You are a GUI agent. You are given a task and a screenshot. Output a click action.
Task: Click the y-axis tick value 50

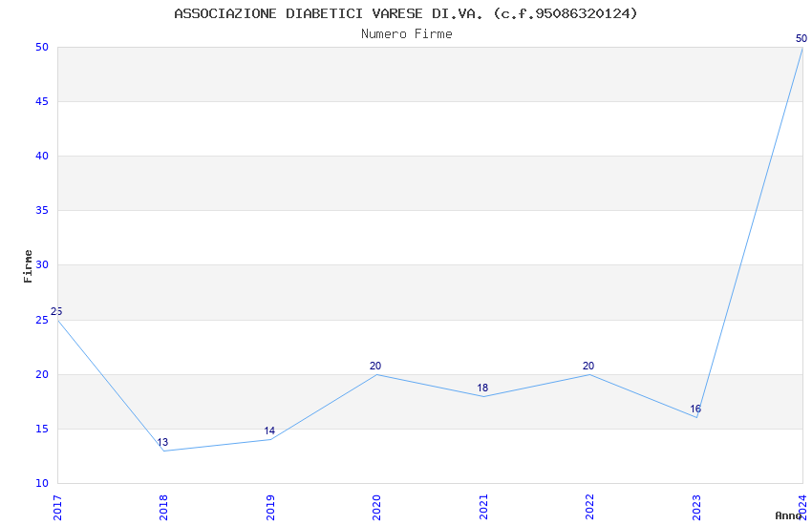(x=42, y=47)
